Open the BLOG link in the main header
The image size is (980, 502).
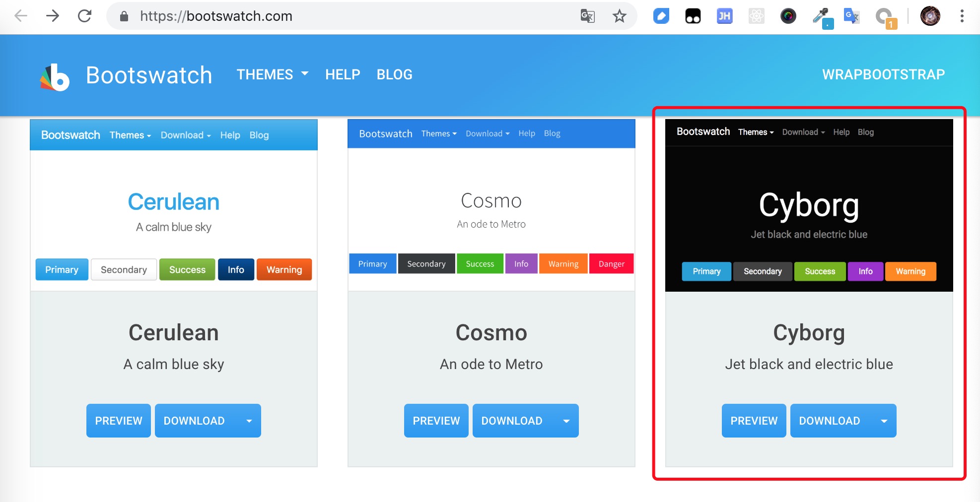(395, 74)
